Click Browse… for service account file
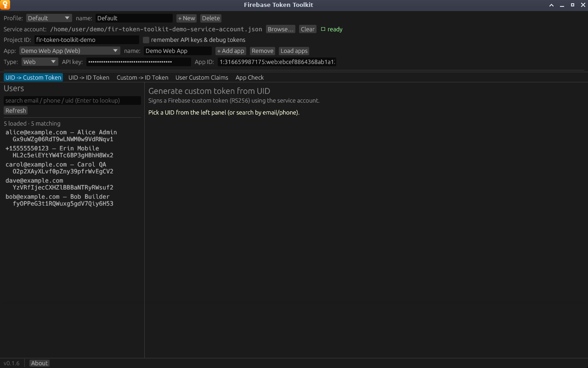 coord(280,29)
